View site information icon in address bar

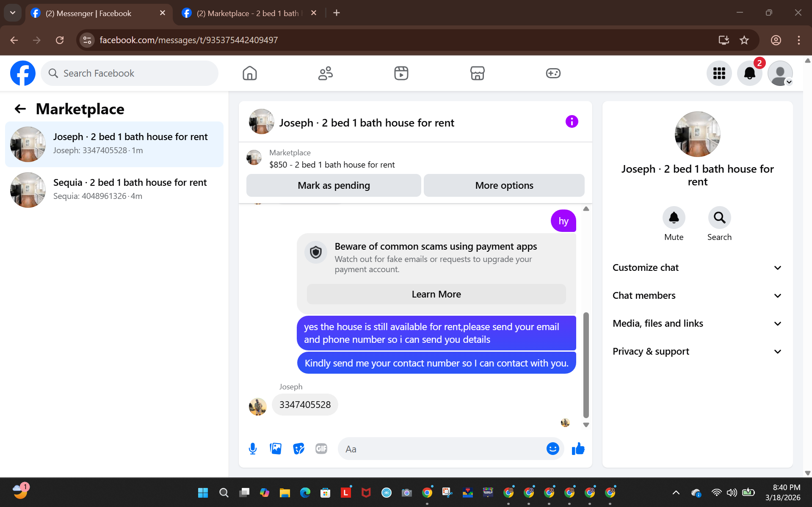coord(87,40)
